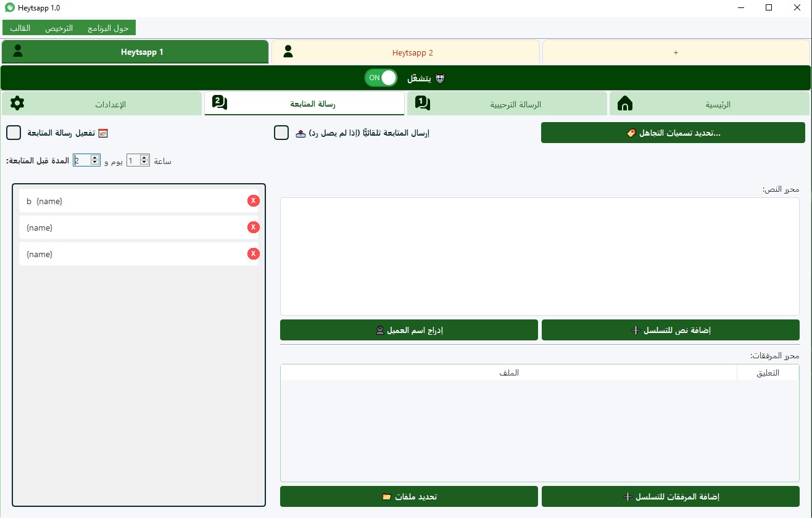Click the الملف column header
This screenshot has width=812, height=518.
509,372
